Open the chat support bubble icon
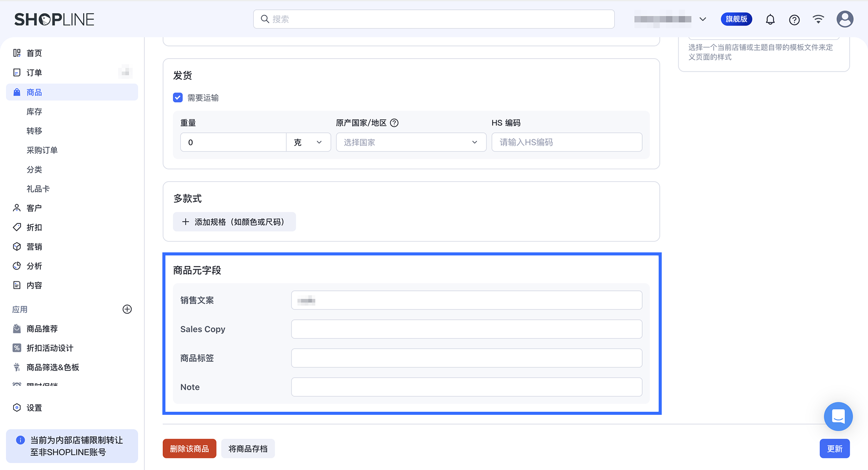The width and height of the screenshot is (868, 470). (x=838, y=416)
